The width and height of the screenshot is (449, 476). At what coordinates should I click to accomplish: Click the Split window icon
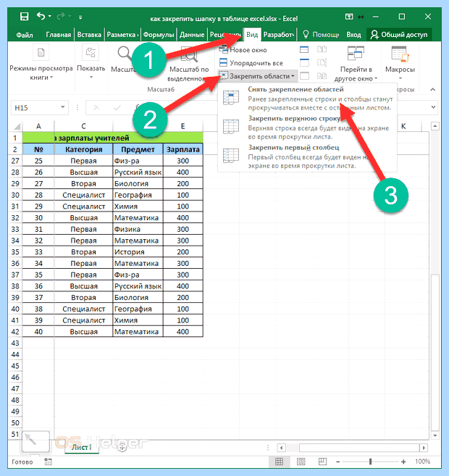click(304, 49)
